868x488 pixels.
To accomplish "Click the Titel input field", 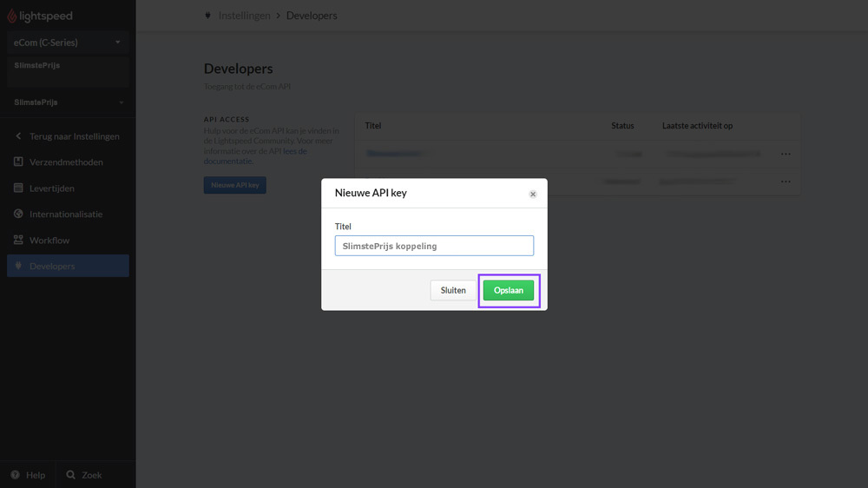I will [434, 246].
